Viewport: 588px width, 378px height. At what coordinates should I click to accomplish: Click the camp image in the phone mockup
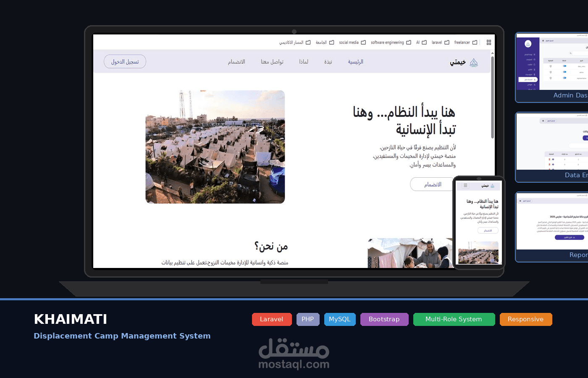478,252
